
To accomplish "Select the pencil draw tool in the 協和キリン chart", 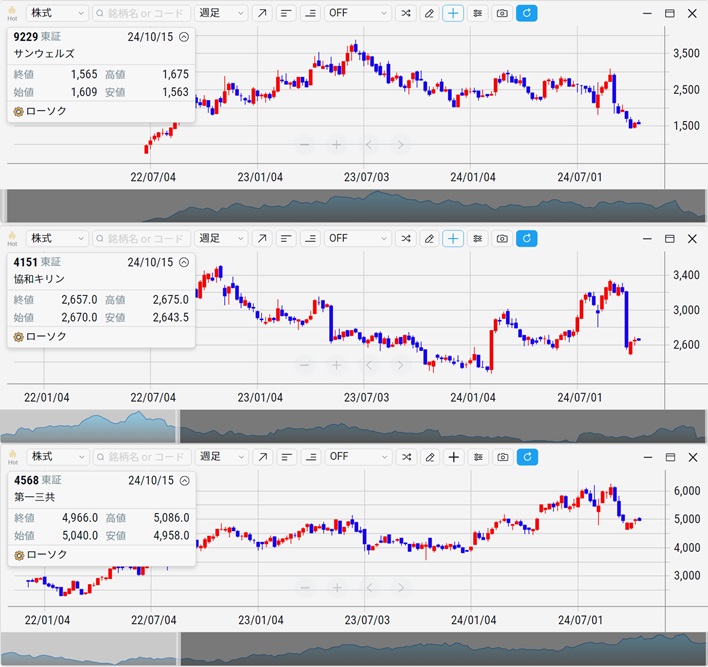I will pyautogui.click(x=429, y=238).
